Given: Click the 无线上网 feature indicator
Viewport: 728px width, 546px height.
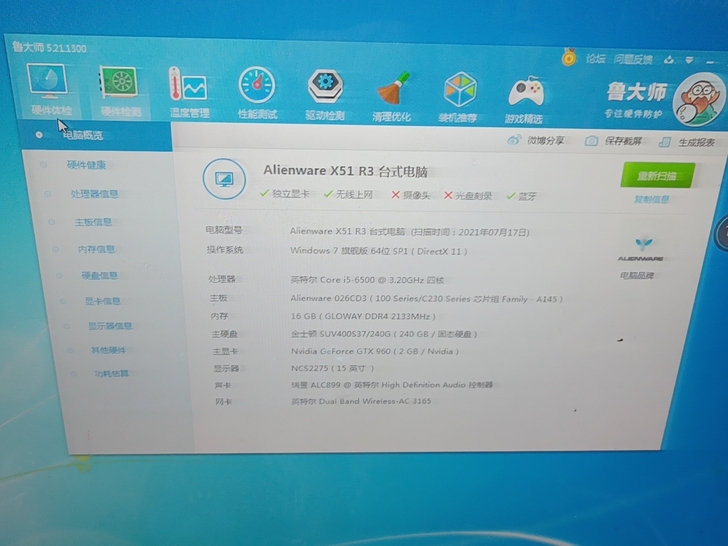Looking at the screenshot, I should click(x=348, y=194).
